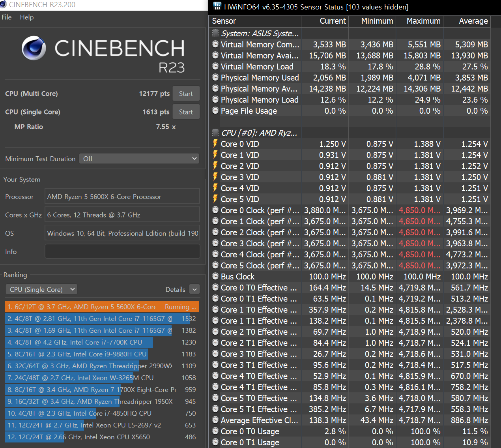Screen dimensions: 501x448
Task: Click the OS information field
Action: tap(122, 233)
